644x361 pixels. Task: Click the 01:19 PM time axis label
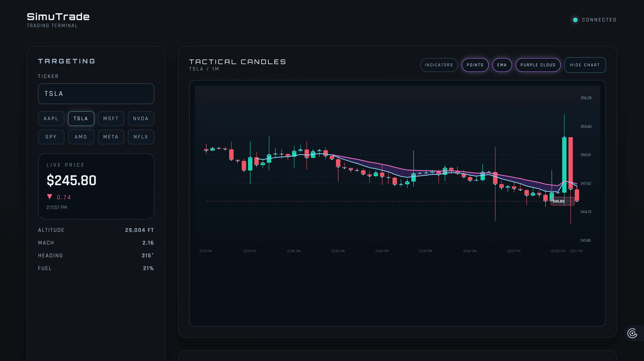[x=250, y=251]
